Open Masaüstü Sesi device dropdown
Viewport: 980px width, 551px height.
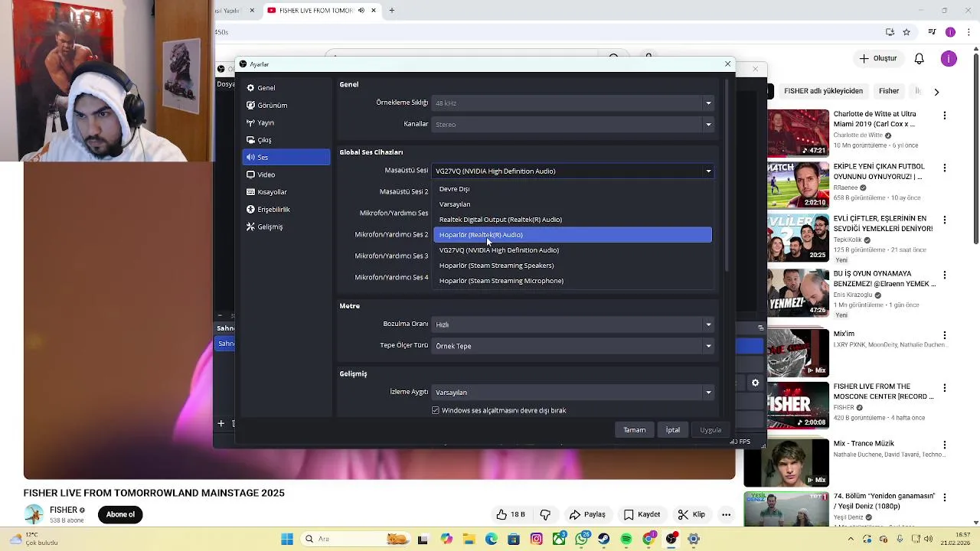click(573, 171)
